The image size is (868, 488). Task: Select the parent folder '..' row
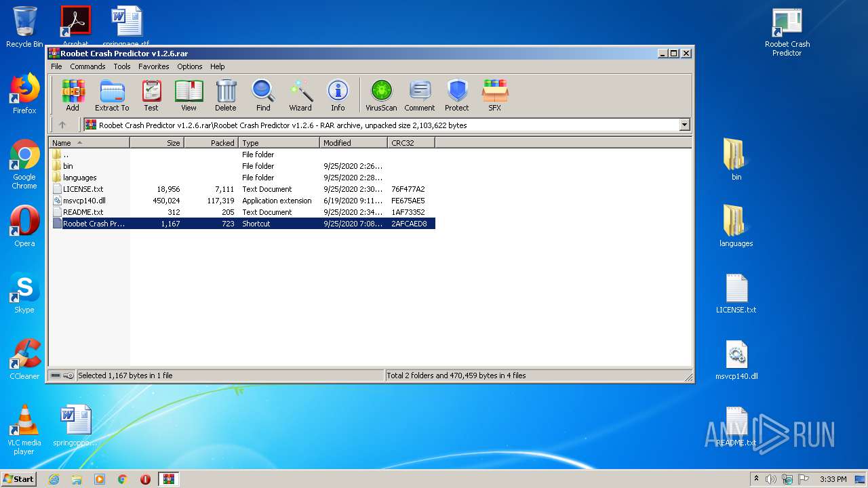tap(243, 155)
